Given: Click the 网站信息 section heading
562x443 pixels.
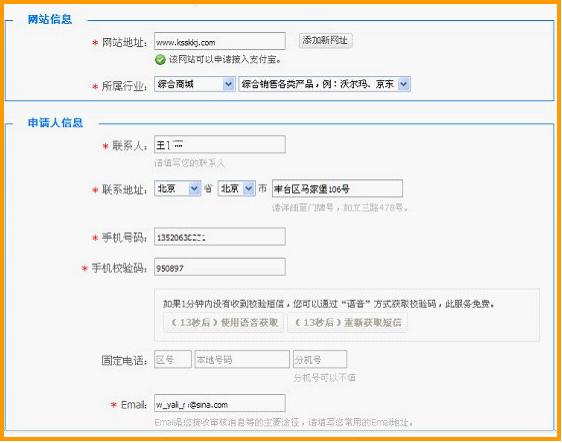Looking at the screenshot, I should (50, 19).
